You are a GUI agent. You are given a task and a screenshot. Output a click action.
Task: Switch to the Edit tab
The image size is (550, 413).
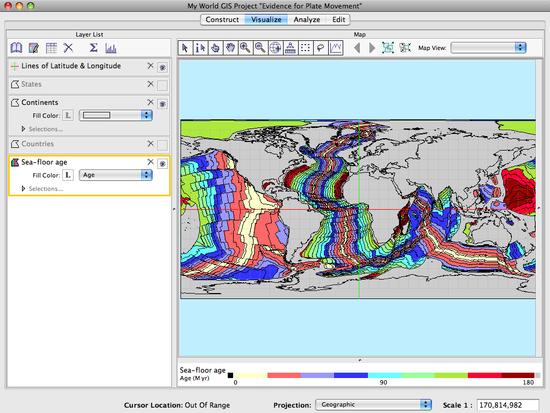pyautogui.click(x=338, y=20)
